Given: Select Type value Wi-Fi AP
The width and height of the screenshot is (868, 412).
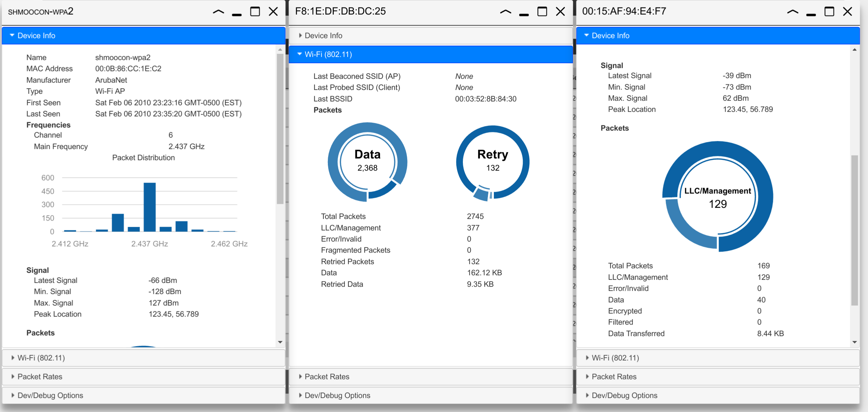Looking at the screenshot, I should tap(110, 91).
